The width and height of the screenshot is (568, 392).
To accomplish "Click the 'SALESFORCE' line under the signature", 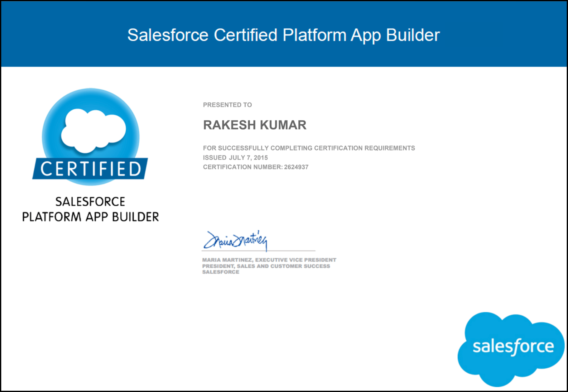I will coord(221,272).
